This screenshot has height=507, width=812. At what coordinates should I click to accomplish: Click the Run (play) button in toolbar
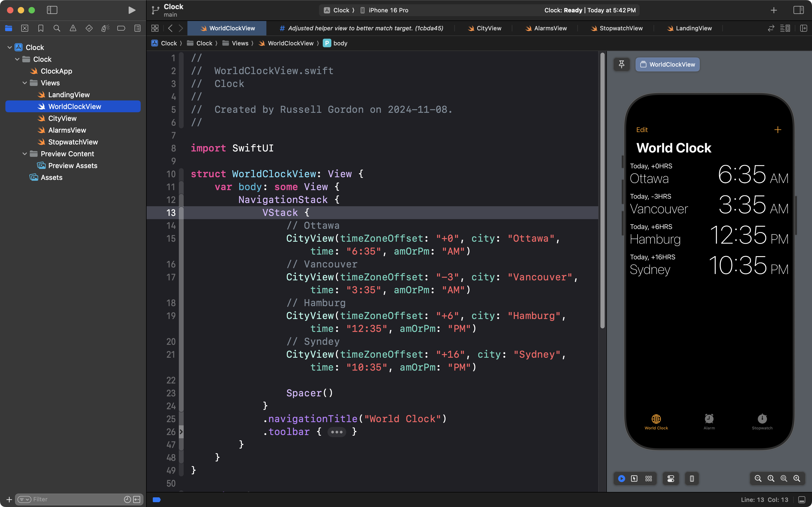[x=132, y=10]
